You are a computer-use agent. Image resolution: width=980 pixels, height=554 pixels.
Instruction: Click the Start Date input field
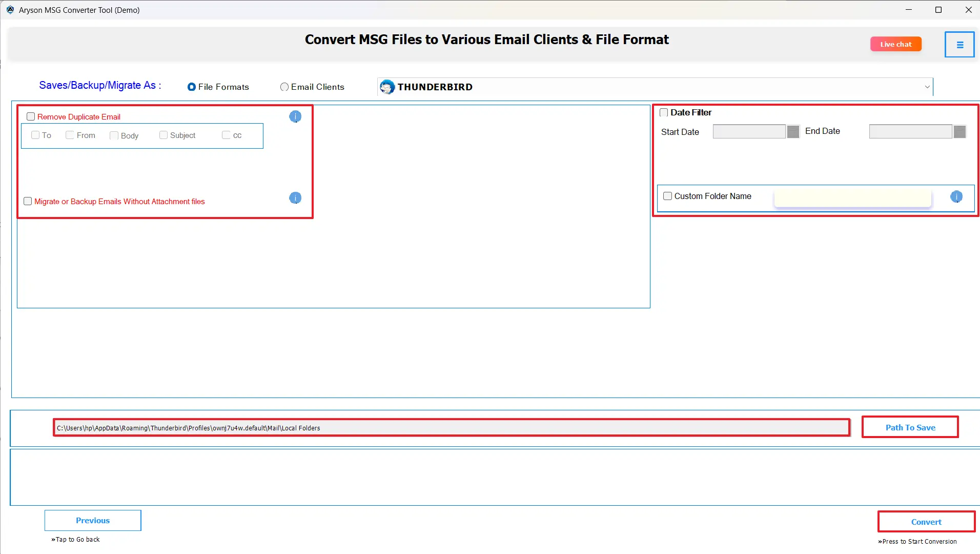(749, 132)
